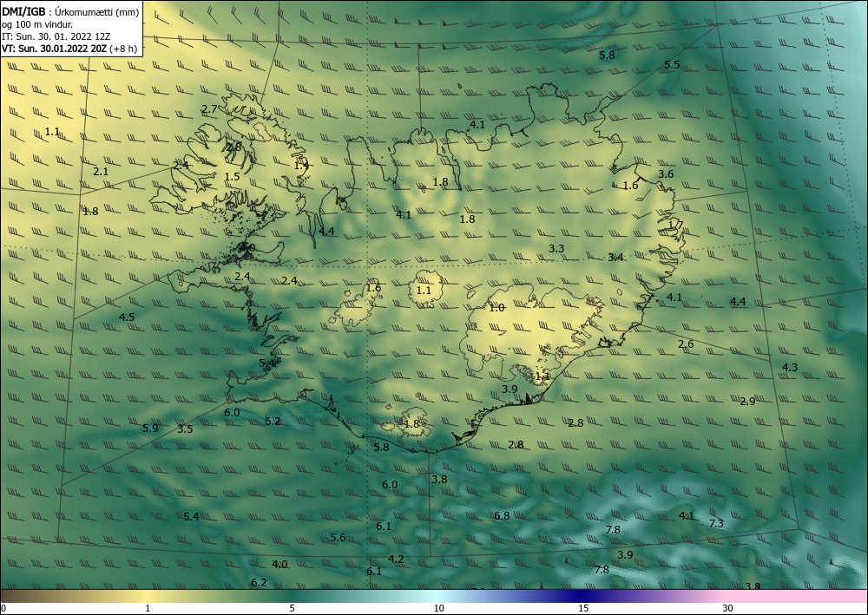Viewport: 868px width, 615px height.
Task: Click the 3.6 value label
Action: (666, 173)
